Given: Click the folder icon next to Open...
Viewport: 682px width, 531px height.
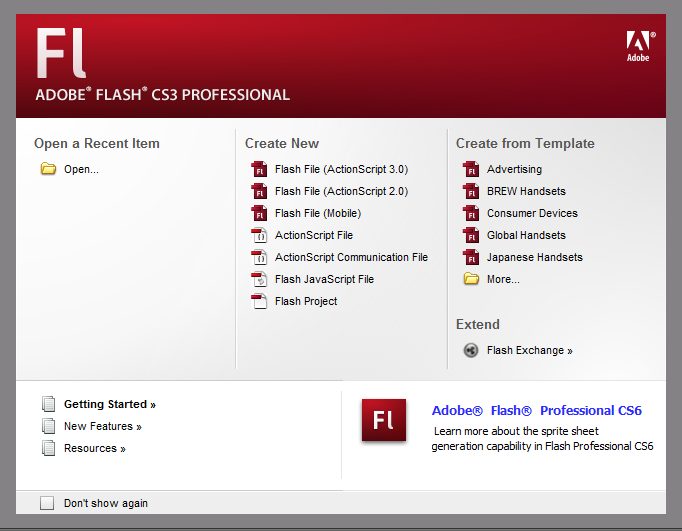Looking at the screenshot, I should point(48,169).
